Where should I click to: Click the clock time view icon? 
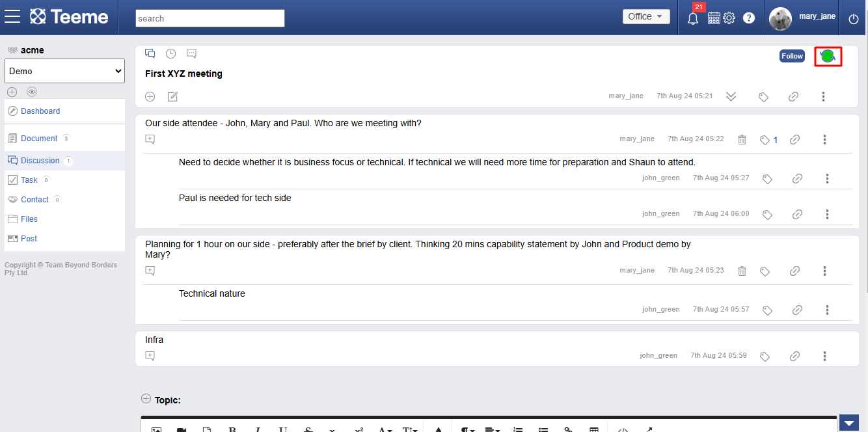[171, 53]
